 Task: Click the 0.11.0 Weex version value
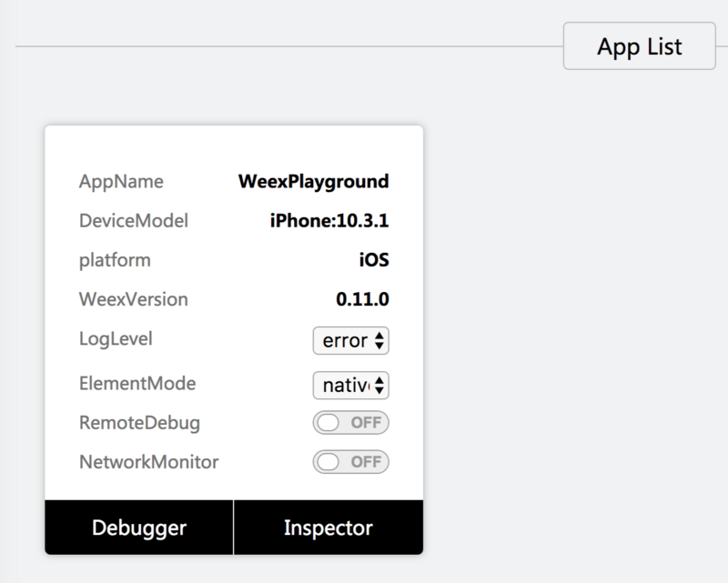point(362,299)
